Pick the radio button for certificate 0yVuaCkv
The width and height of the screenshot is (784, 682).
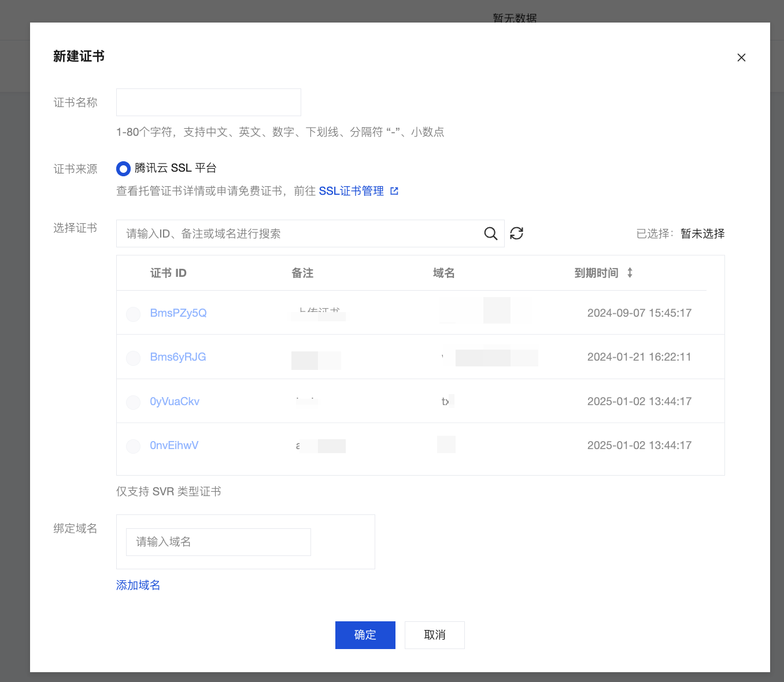[134, 402]
